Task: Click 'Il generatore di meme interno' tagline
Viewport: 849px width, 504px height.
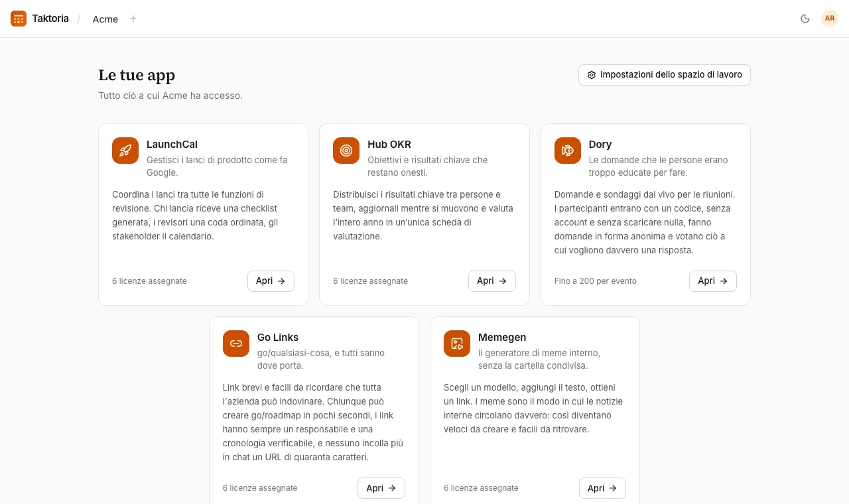Action: click(539, 359)
